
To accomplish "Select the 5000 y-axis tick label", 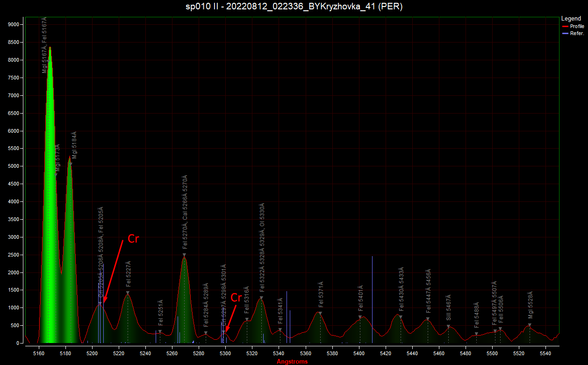I will [14, 166].
